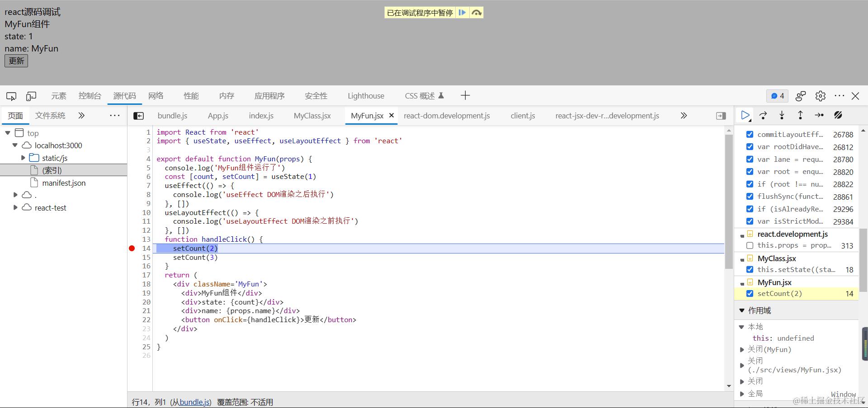Toggle the device emulation toolbar

click(31, 96)
